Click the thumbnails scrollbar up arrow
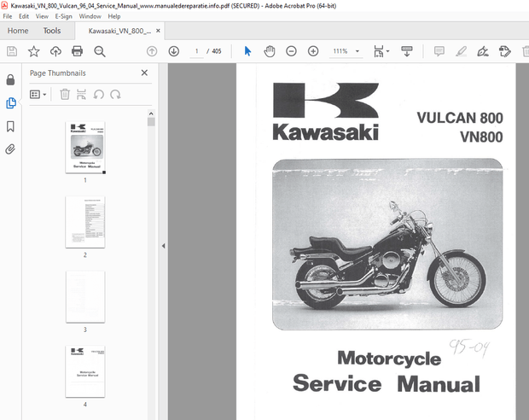Image resolution: width=529 pixels, height=420 pixels. [x=151, y=114]
